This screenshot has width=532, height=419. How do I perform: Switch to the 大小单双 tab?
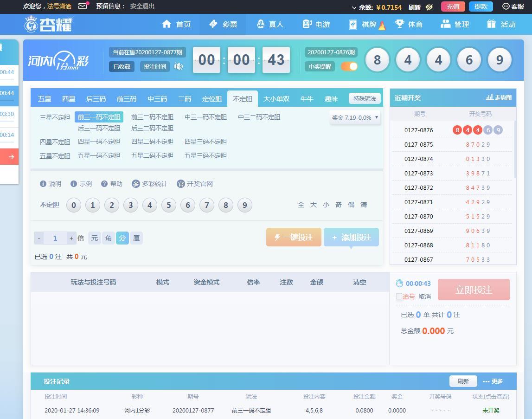276,99
